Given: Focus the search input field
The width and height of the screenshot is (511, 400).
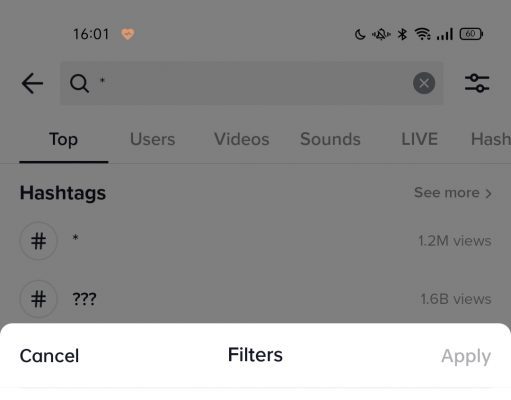Looking at the screenshot, I should click(x=252, y=83).
